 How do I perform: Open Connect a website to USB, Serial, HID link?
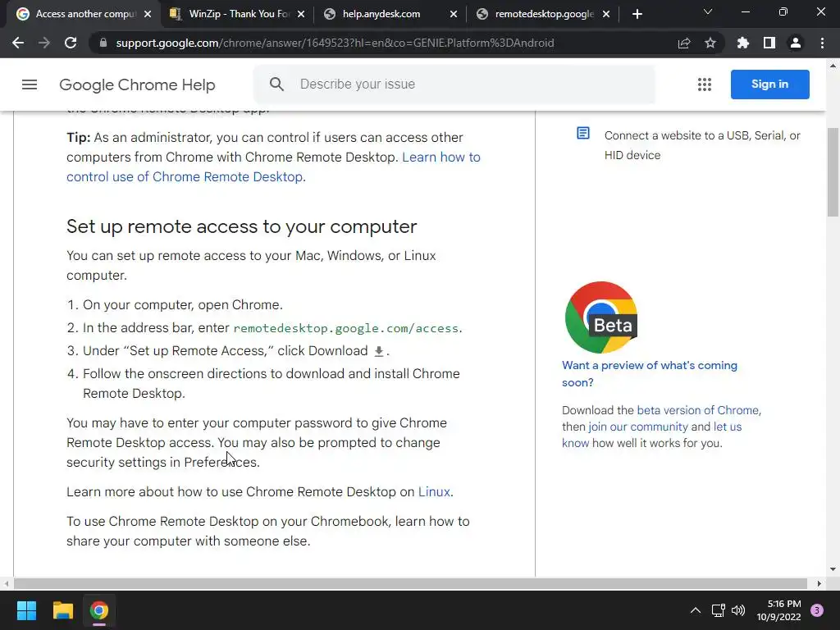coord(702,145)
